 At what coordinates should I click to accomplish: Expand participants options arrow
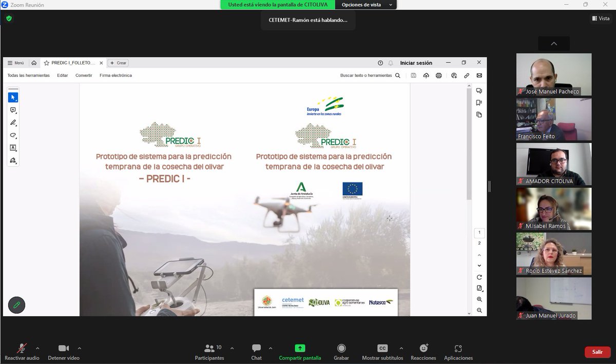coord(232,348)
